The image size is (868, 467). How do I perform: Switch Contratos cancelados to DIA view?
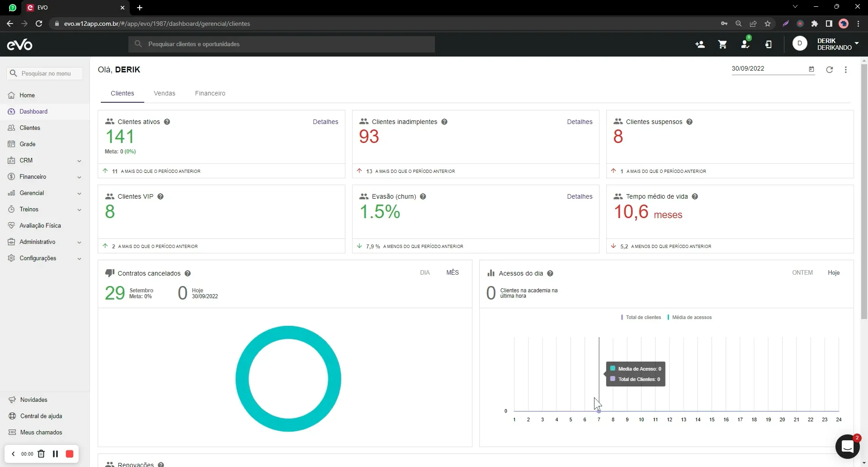(x=425, y=272)
